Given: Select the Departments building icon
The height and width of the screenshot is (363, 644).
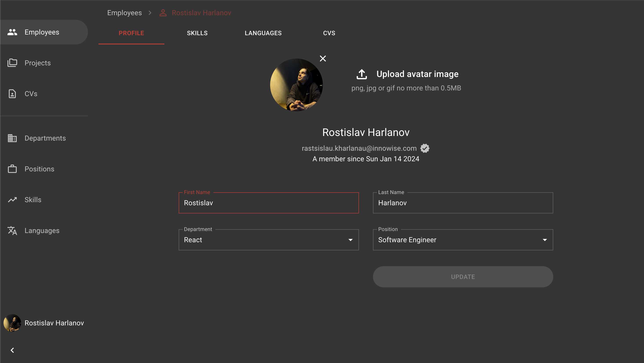Looking at the screenshot, I should (12, 138).
